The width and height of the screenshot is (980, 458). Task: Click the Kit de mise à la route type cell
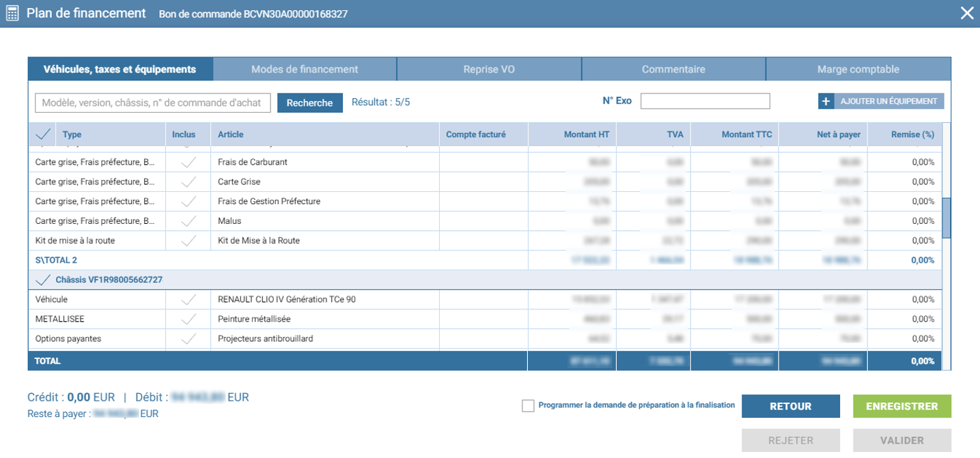(x=97, y=240)
